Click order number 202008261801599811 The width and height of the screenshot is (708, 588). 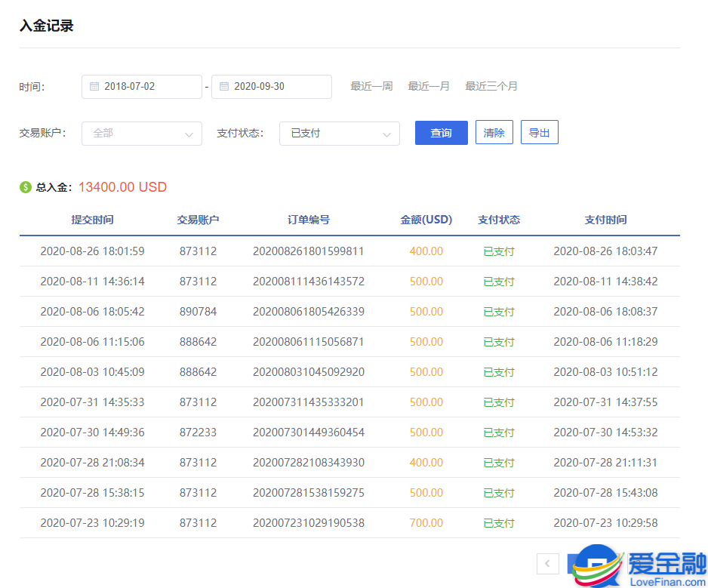tap(309, 251)
